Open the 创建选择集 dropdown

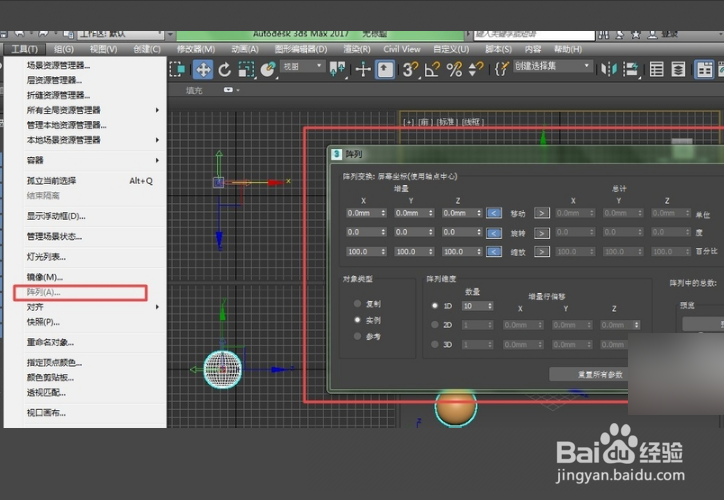tap(553, 66)
